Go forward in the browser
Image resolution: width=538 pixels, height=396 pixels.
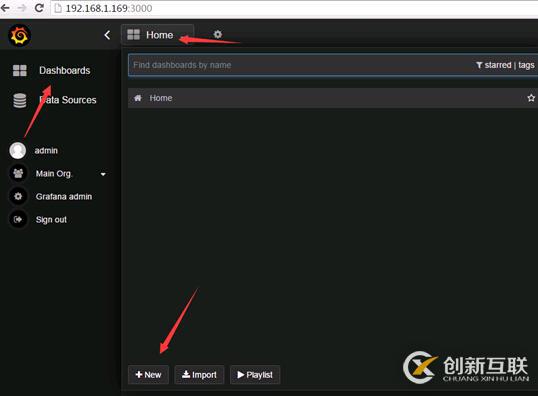coord(22,8)
